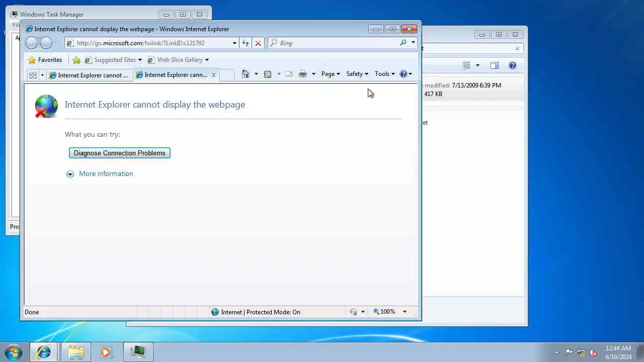Click the network tray icon
This screenshot has width=644, height=362.
(x=581, y=352)
